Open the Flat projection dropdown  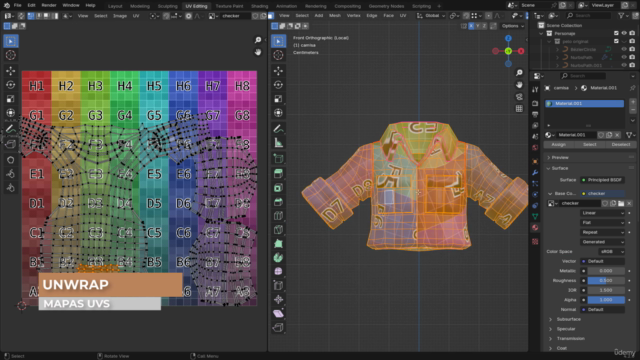602,222
